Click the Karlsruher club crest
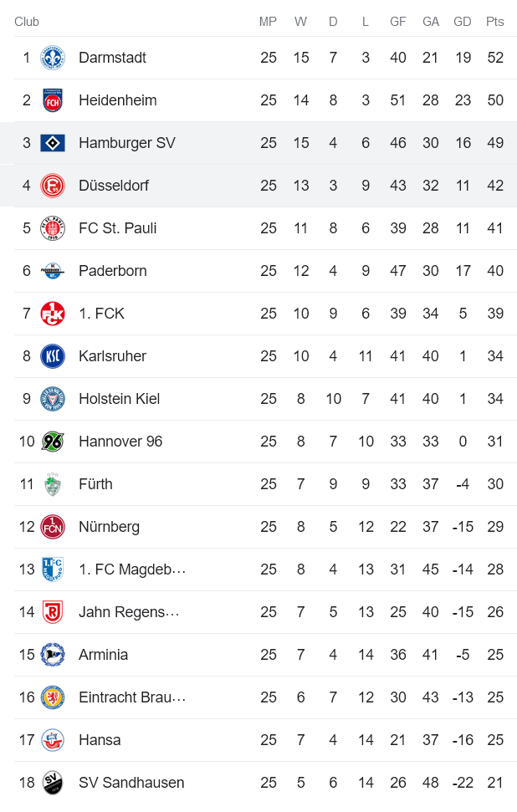 (53, 356)
